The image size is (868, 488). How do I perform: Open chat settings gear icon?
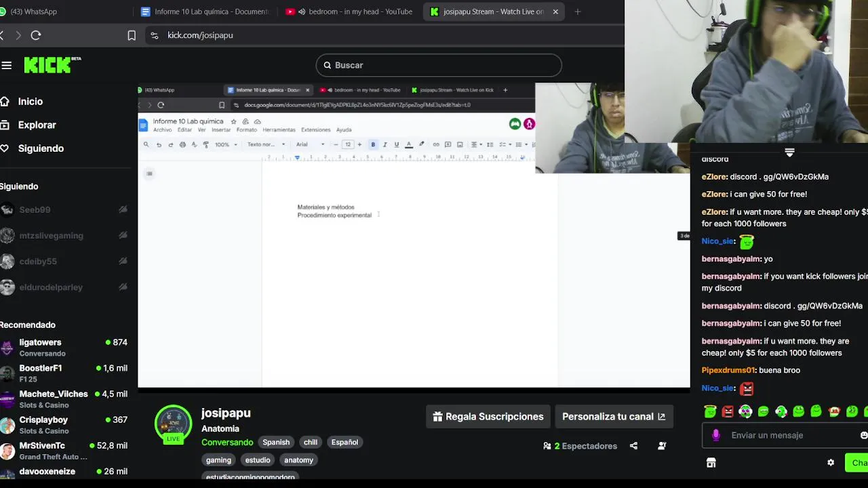pos(831,463)
